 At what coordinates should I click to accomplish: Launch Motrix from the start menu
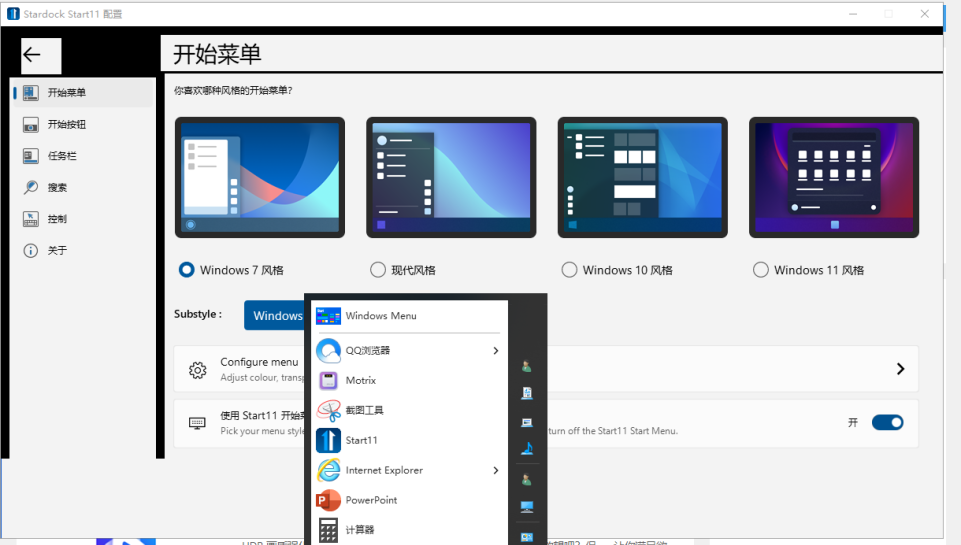point(409,381)
